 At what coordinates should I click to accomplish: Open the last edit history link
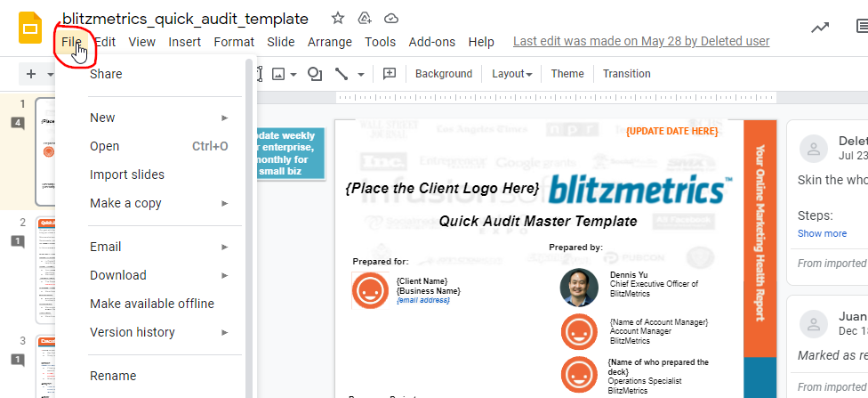point(641,42)
